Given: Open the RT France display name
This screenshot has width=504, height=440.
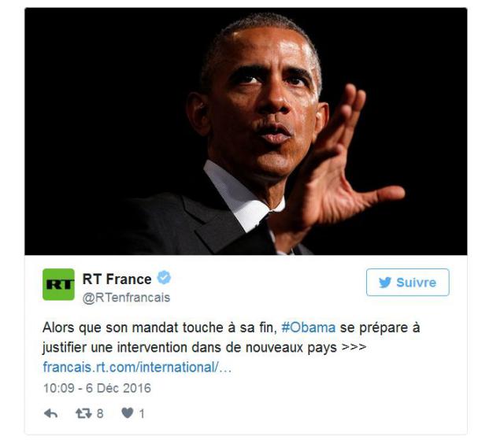Looking at the screenshot, I should pos(117,279).
